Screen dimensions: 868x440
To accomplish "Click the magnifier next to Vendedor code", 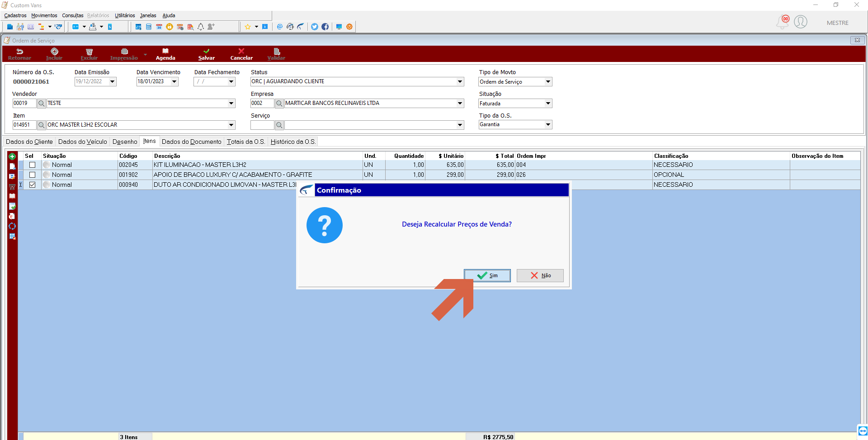I will click(x=42, y=104).
